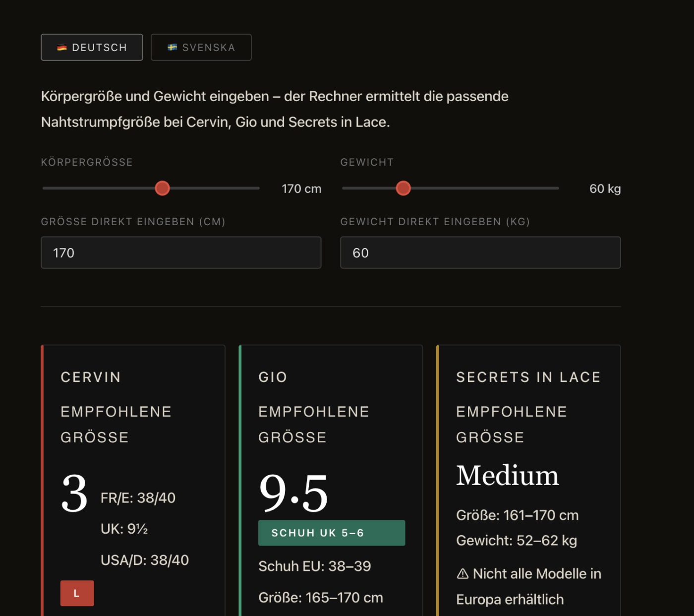Viewport: 694px width, 616px height.
Task: Click the Gewicht slider handle
Action: (x=404, y=188)
